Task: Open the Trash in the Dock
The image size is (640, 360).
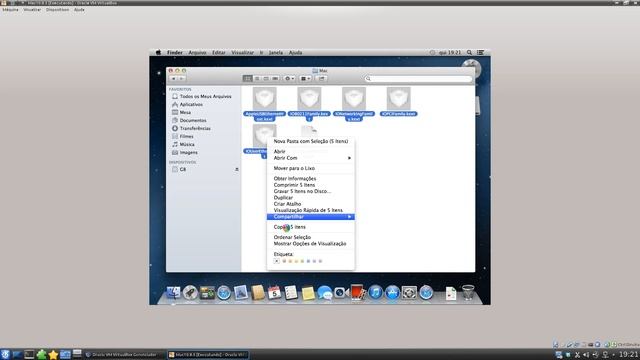Action: pyautogui.click(x=468, y=293)
